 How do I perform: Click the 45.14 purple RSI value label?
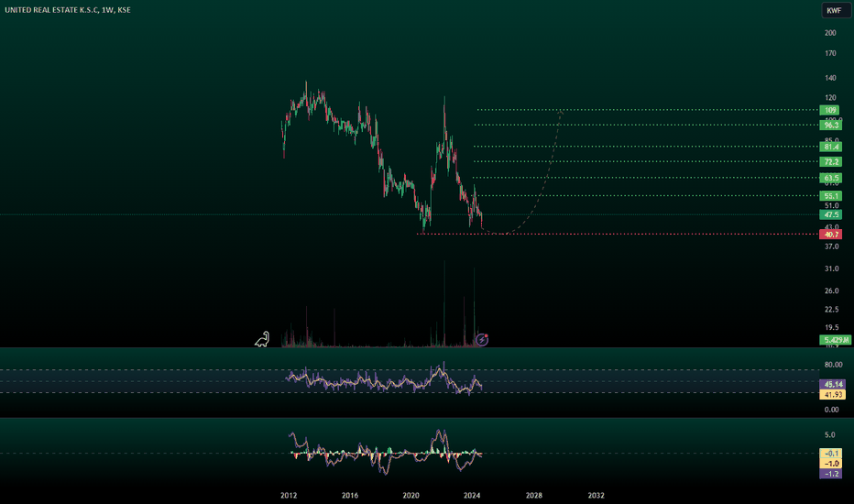tap(833, 384)
